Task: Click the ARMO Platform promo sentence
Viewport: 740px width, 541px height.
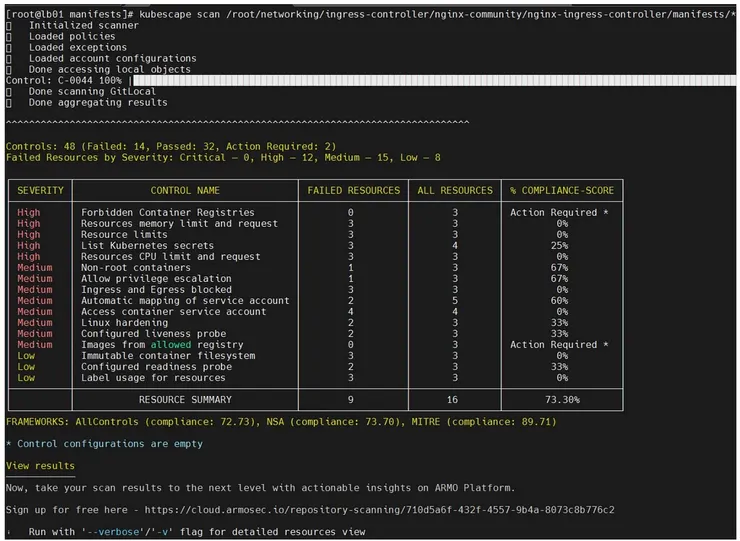Action: click(260, 488)
